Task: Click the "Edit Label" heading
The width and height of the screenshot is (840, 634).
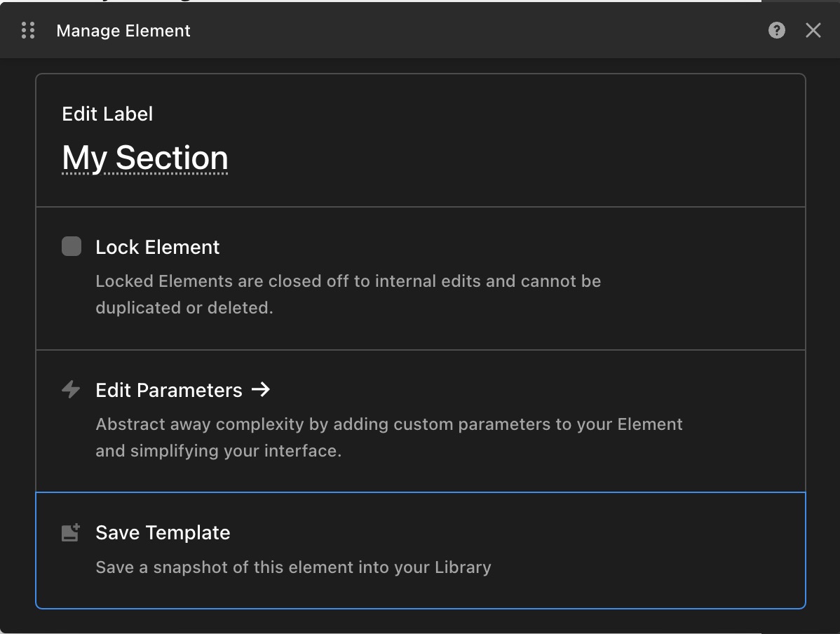Action: pyautogui.click(x=107, y=114)
